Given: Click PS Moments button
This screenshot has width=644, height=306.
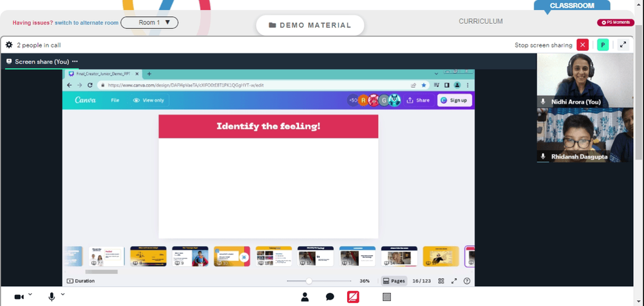Looking at the screenshot, I should tap(616, 23).
